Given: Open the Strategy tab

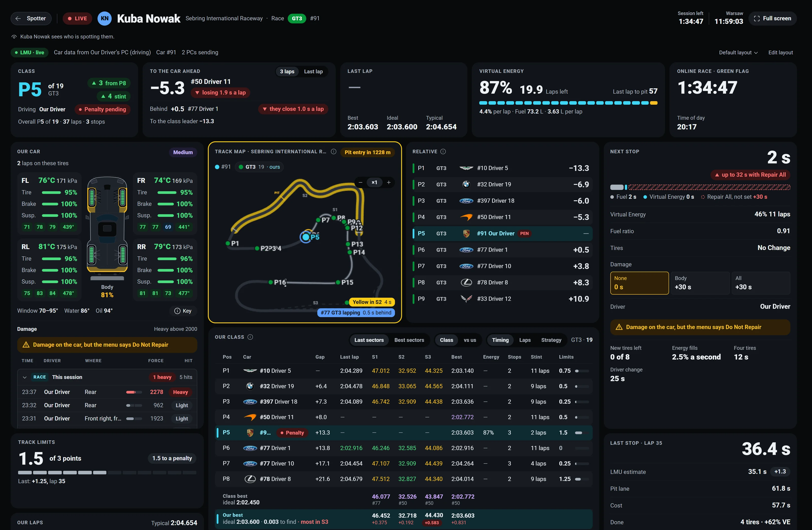Looking at the screenshot, I should (x=551, y=340).
